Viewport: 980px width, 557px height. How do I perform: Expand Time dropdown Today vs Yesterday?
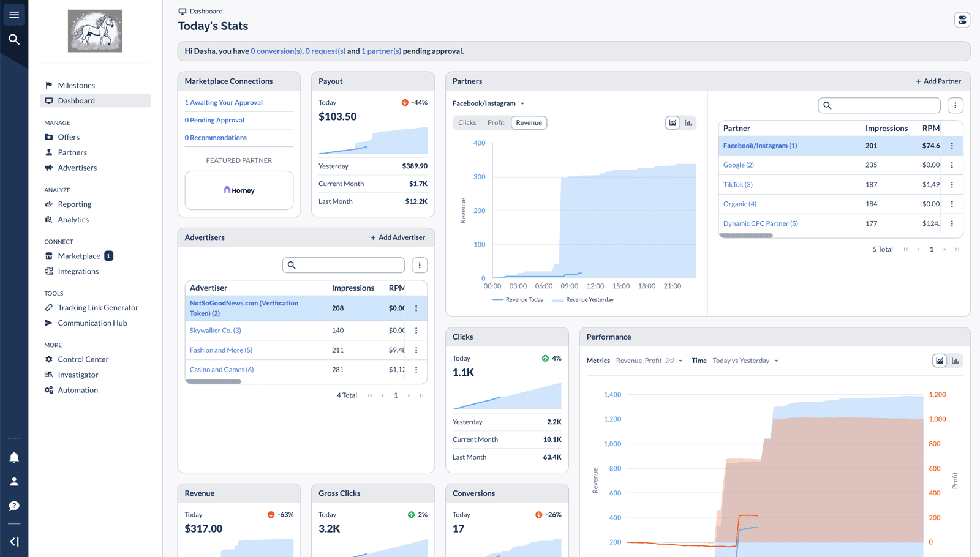745,361
